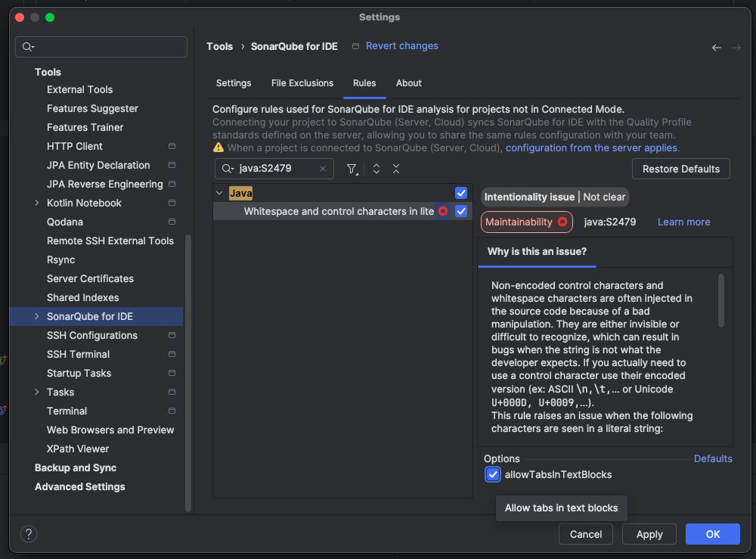Click inside the settings search field
Image resolution: width=756 pixels, height=559 pixels.
click(101, 47)
